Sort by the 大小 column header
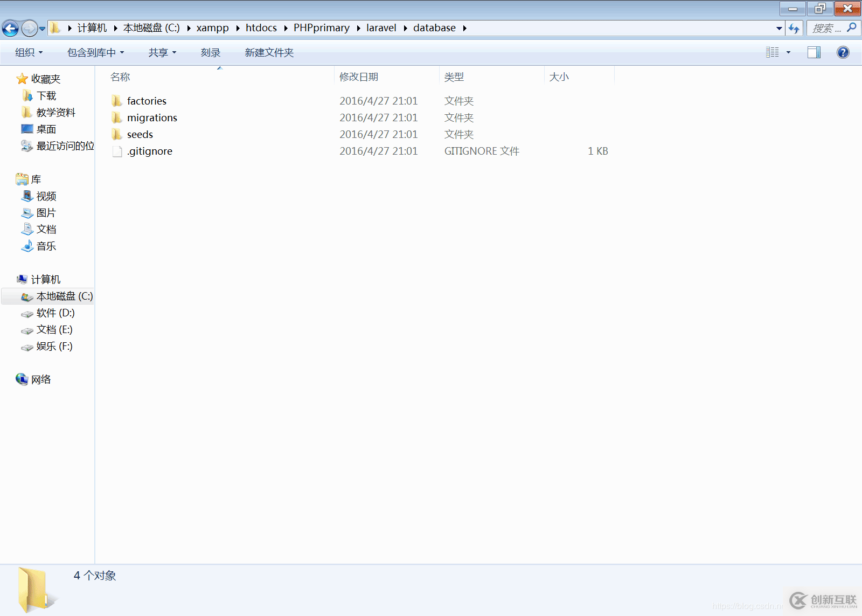Screen dimensions: 862x616 point(559,77)
